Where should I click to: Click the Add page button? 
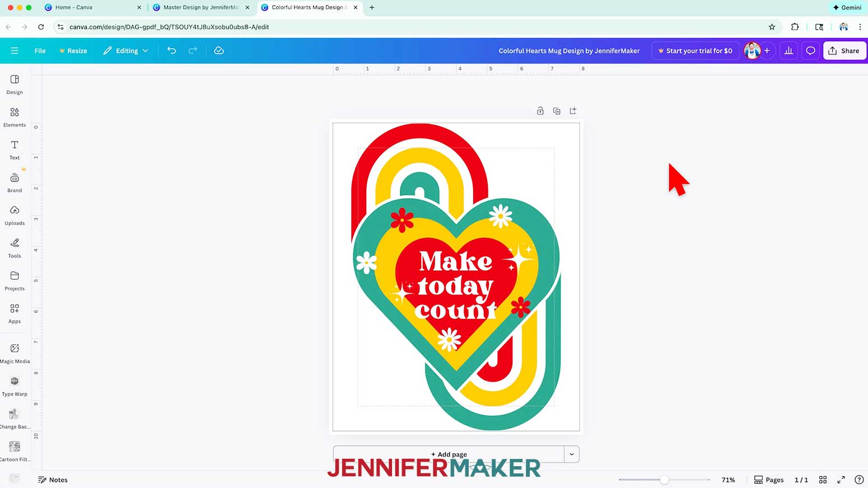tap(449, 454)
